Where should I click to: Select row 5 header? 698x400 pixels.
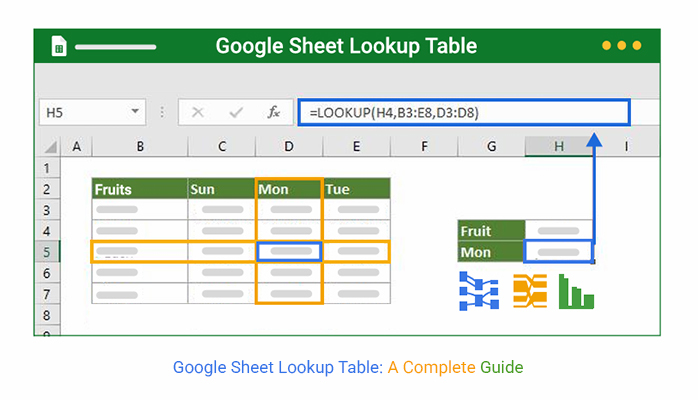point(47,252)
